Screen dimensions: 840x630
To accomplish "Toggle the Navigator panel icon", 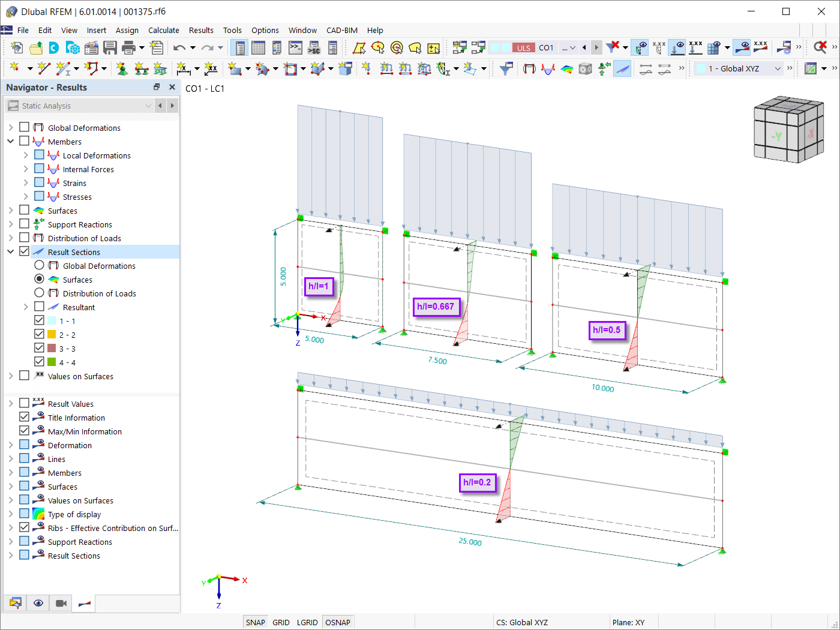I will (240, 47).
